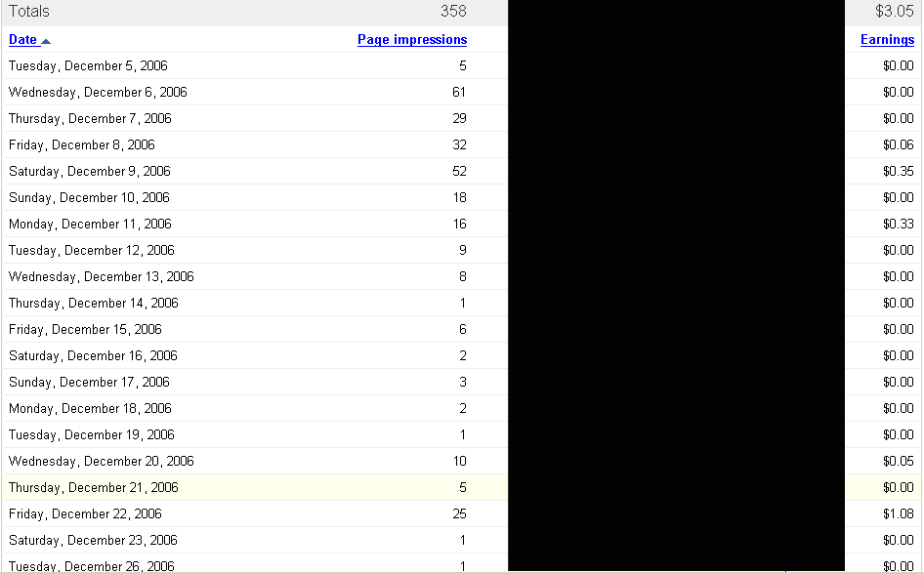Click the 358 total page impressions value

tap(453, 12)
